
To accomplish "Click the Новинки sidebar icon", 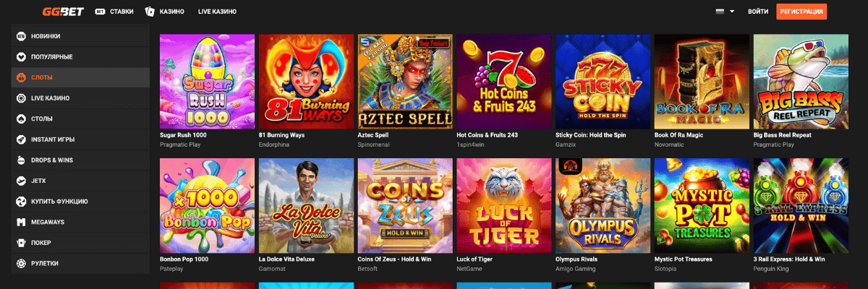I will click(21, 36).
